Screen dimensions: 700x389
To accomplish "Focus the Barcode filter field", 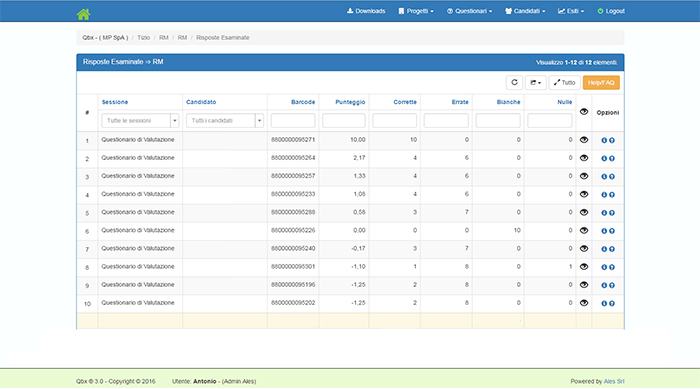I will click(x=293, y=121).
